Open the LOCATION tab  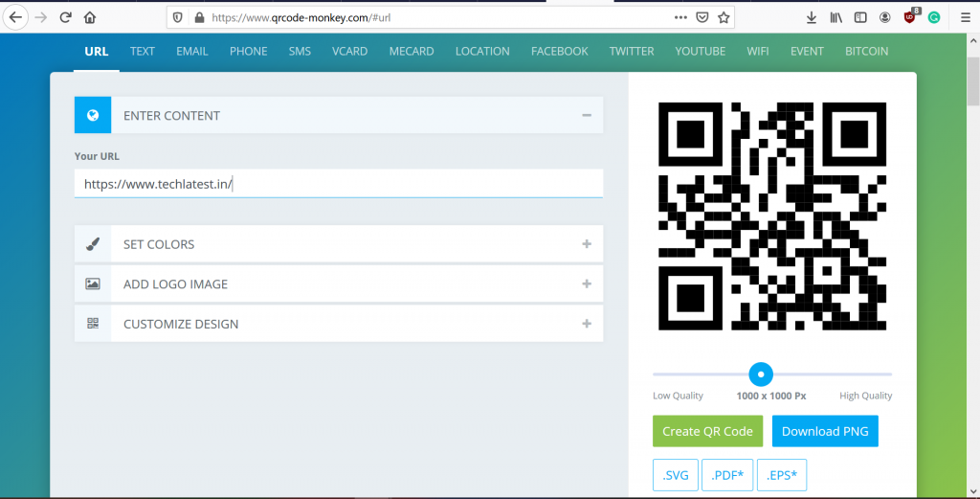[x=482, y=52]
